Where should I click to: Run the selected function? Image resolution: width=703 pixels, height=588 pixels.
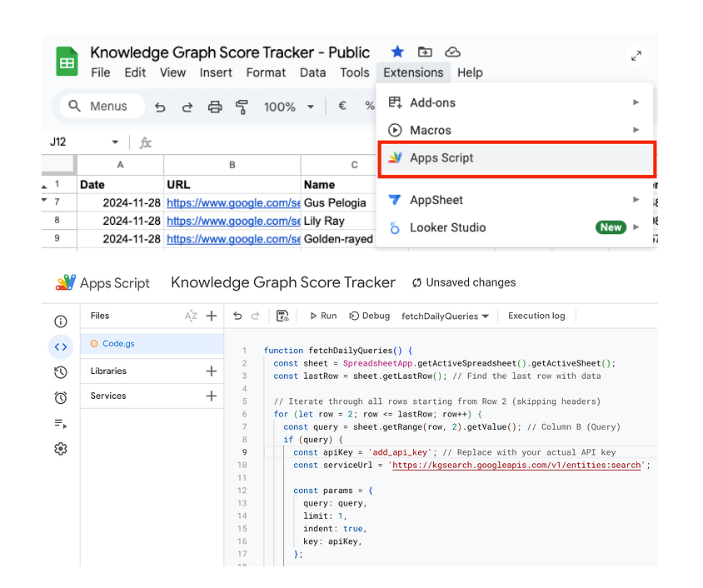tap(323, 316)
